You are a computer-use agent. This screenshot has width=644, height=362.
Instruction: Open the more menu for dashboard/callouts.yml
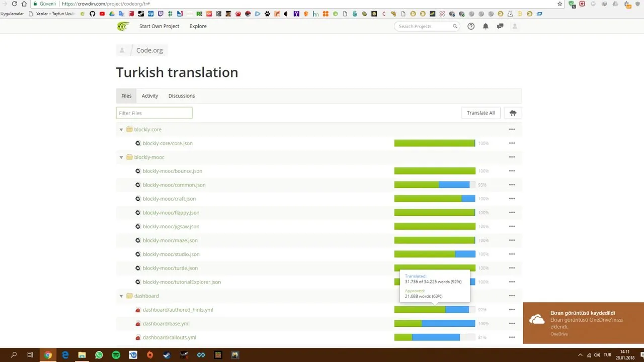click(x=512, y=337)
